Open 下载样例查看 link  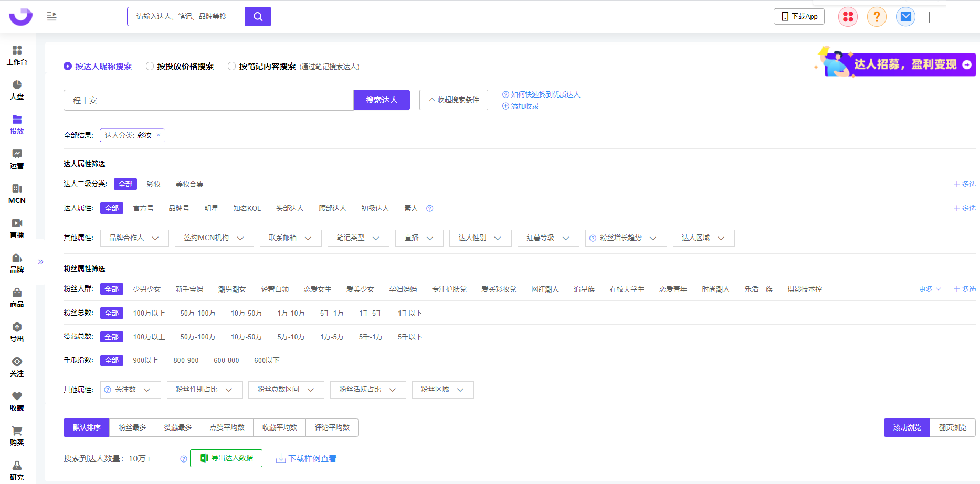pyautogui.click(x=306, y=459)
